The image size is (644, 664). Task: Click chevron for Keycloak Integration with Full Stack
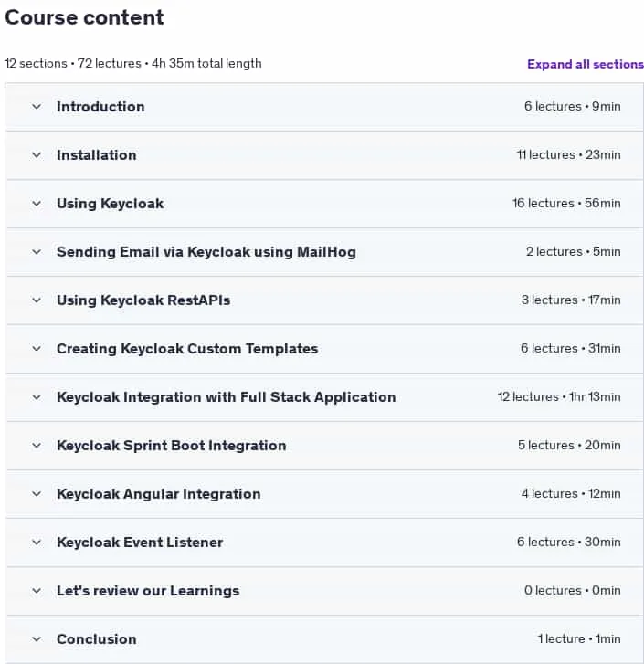point(37,397)
